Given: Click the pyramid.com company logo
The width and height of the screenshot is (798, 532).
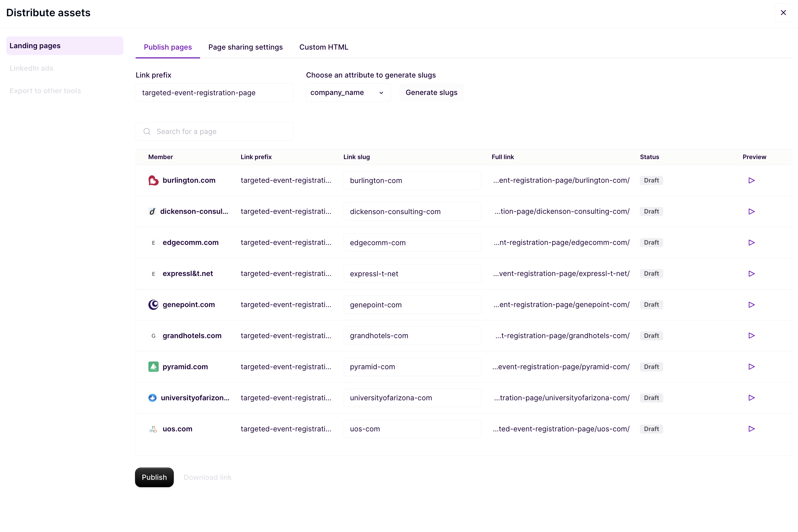Looking at the screenshot, I should (x=153, y=366).
